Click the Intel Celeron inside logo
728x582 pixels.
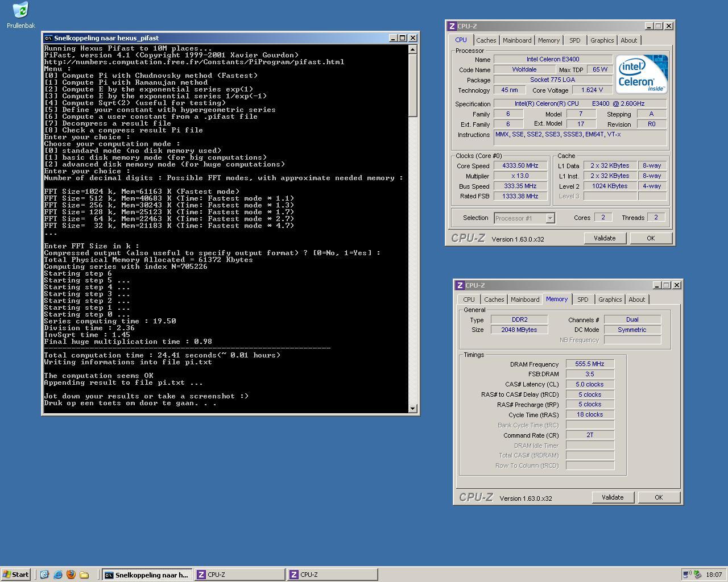point(642,74)
